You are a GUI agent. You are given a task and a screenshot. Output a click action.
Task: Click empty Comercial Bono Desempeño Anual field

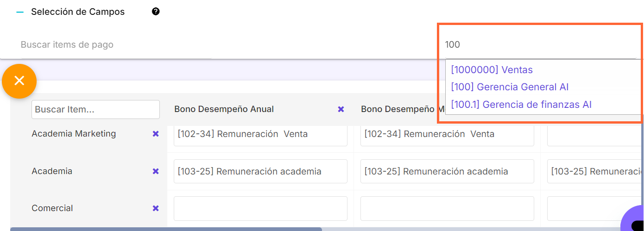[260, 208]
